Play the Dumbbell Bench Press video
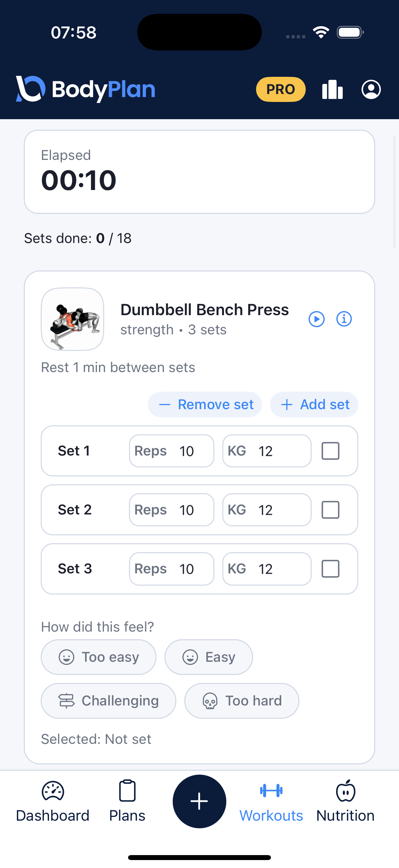Screen dimensions: 399x868 (317, 319)
